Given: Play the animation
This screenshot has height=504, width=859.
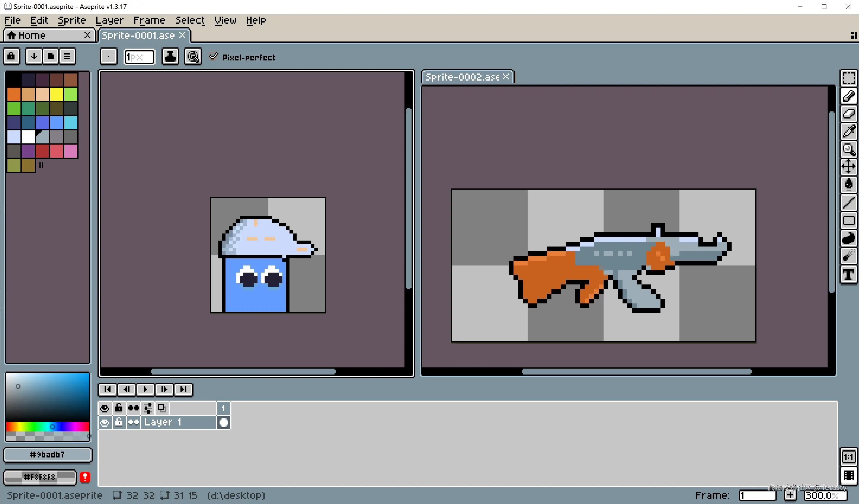Looking at the screenshot, I should click(145, 390).
